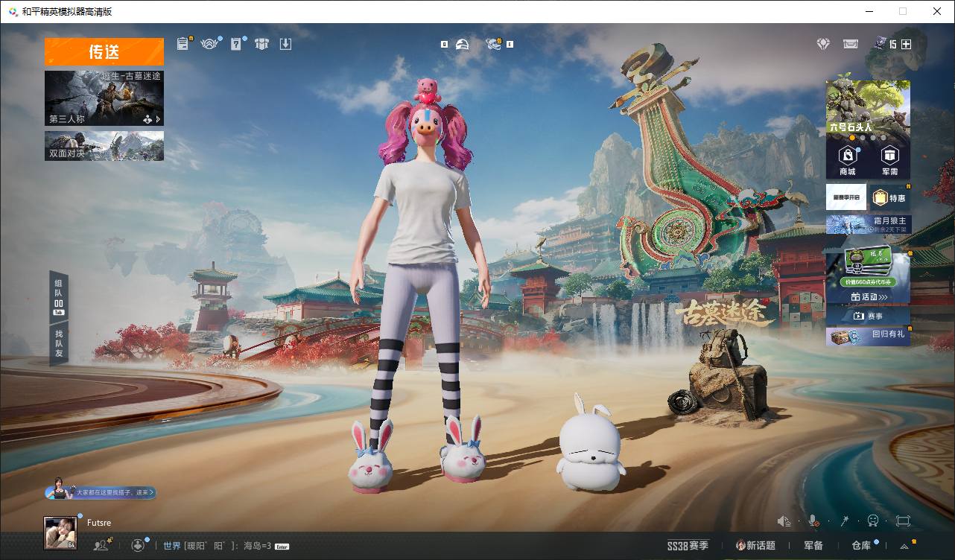Toggle the speaker voice output icon
Image resolution: width=955 pixels, height=560 pixels.
(784, 521)
